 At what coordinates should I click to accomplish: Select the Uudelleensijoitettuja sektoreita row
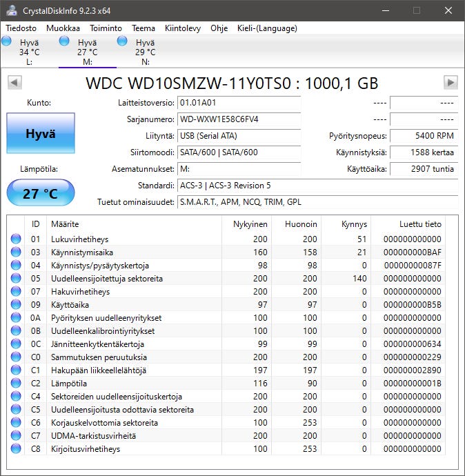tap(116, 279)
